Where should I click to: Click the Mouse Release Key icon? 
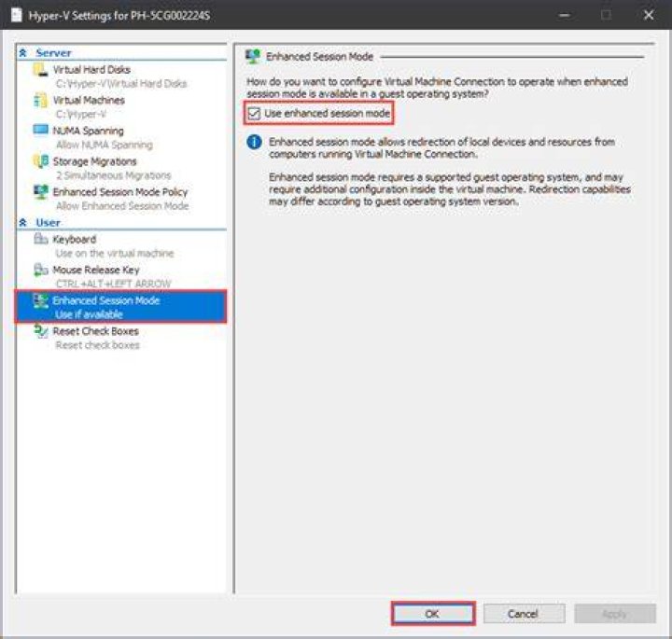[40, 270]
